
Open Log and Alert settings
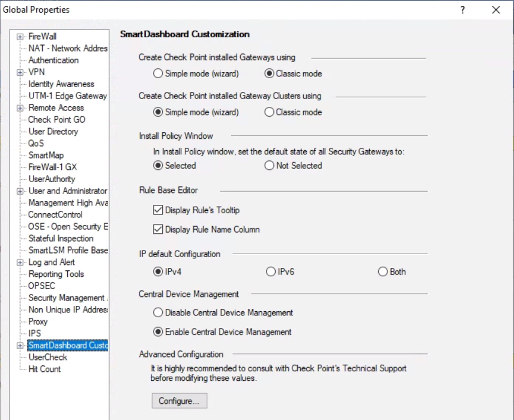click(x=52, y=262)
